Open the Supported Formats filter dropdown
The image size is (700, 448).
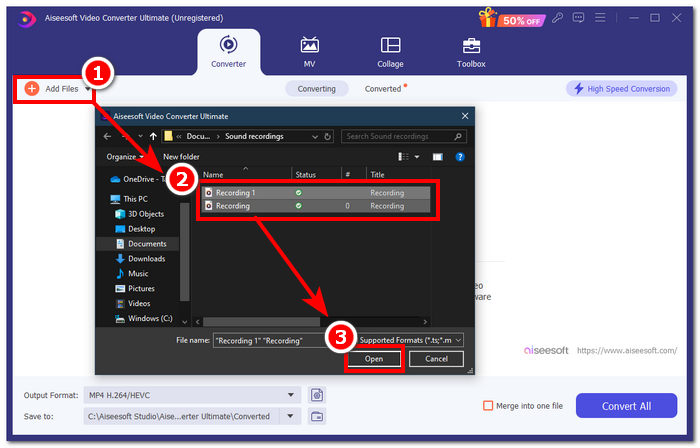click(410, 340)
